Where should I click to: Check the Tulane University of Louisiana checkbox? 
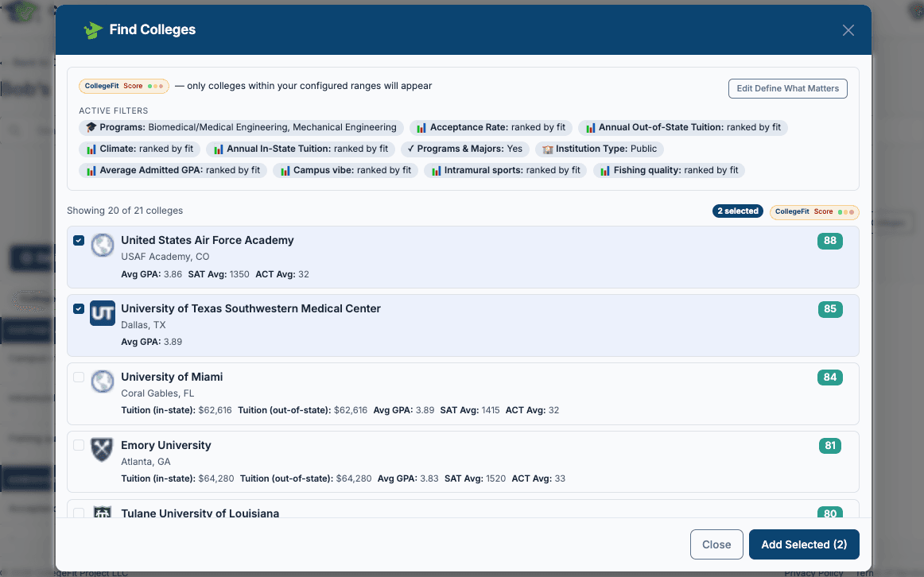point(79,513)
